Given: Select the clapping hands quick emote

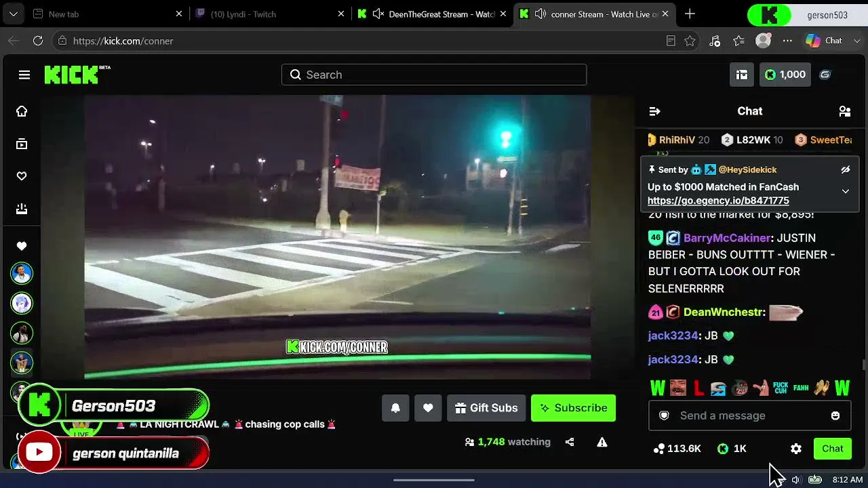Looking at the screenshot, I should [x=822, y=388].
